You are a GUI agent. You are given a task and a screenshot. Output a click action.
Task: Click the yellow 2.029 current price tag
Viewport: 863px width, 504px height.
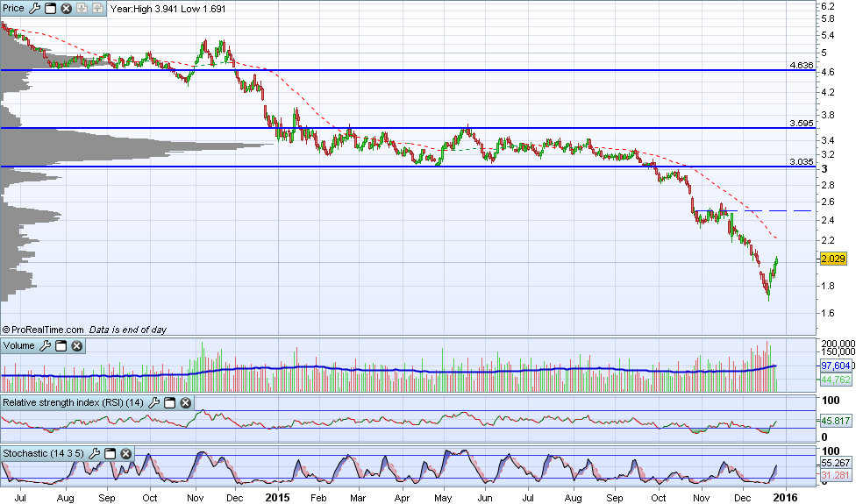(832, 259)
